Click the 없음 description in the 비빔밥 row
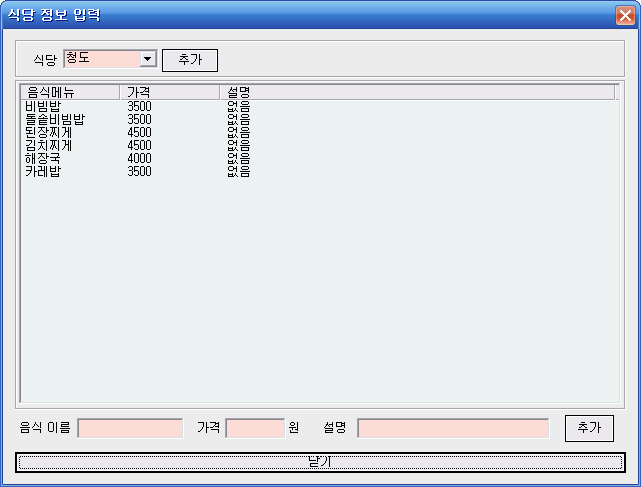The image size is (641, 487). [x=239, y=107]
